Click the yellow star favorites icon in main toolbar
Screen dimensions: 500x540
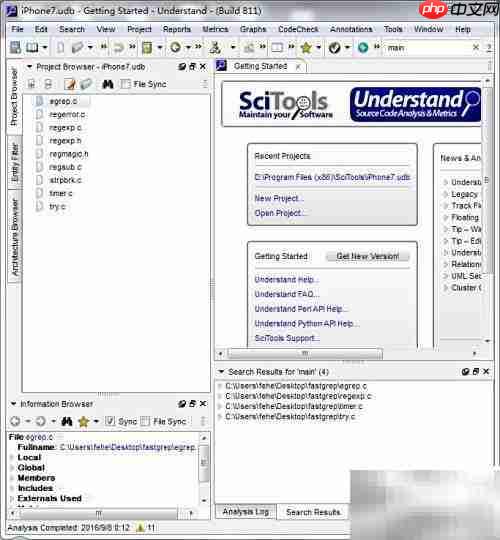(306, 48)
